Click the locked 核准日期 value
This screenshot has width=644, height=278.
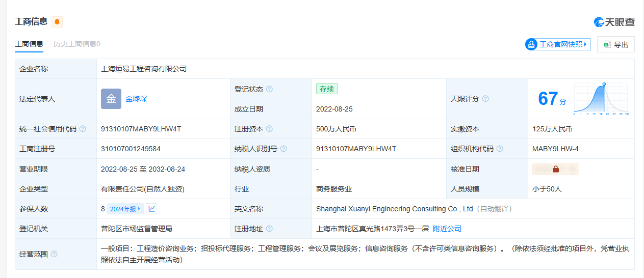point(555,169)
